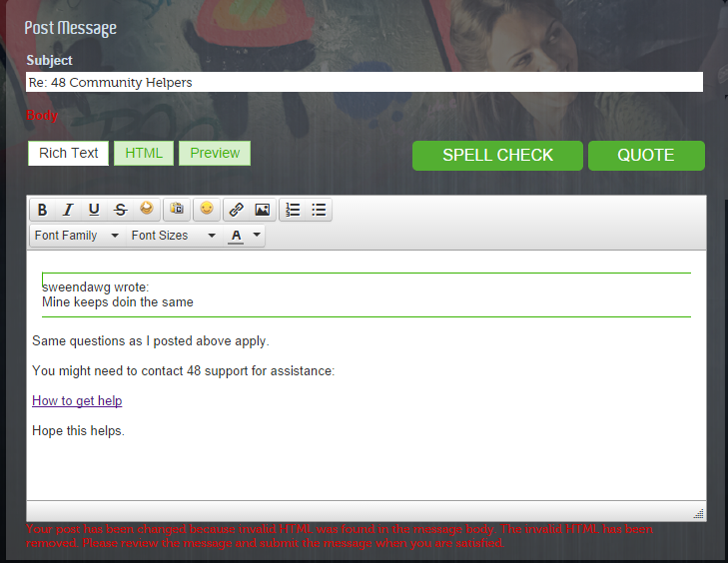Click the paste from clipboard icon
Viewport: 728px width, 563px height.
[177, 210]
